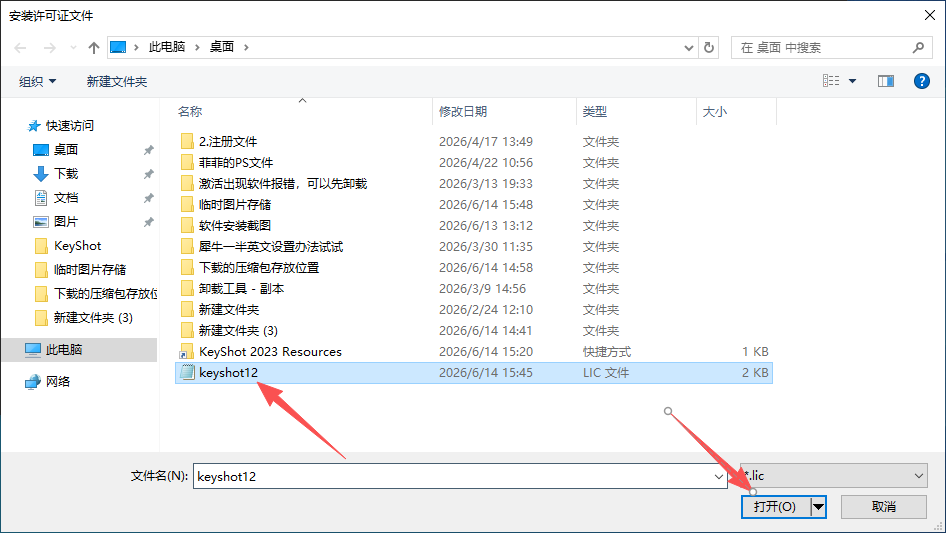Screen dimensions: 946x533
Task: Toggle the preview pane
Action: (x=886, y=81)
